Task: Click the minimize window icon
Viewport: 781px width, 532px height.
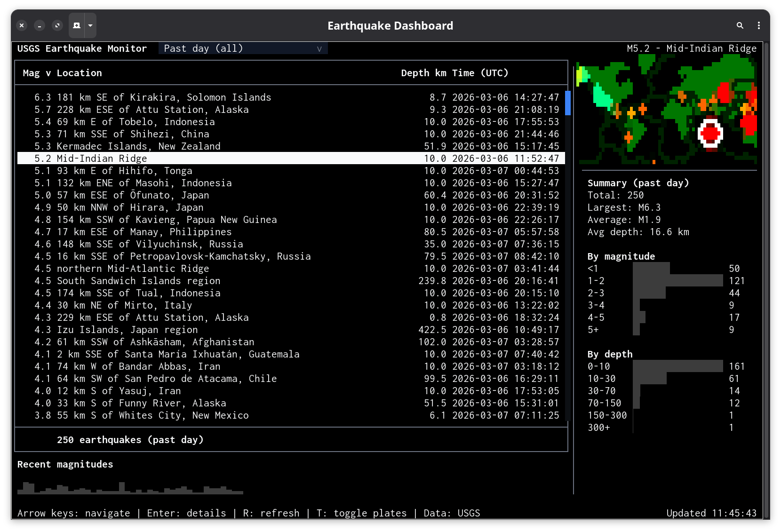Action: [x=40, y=25]
